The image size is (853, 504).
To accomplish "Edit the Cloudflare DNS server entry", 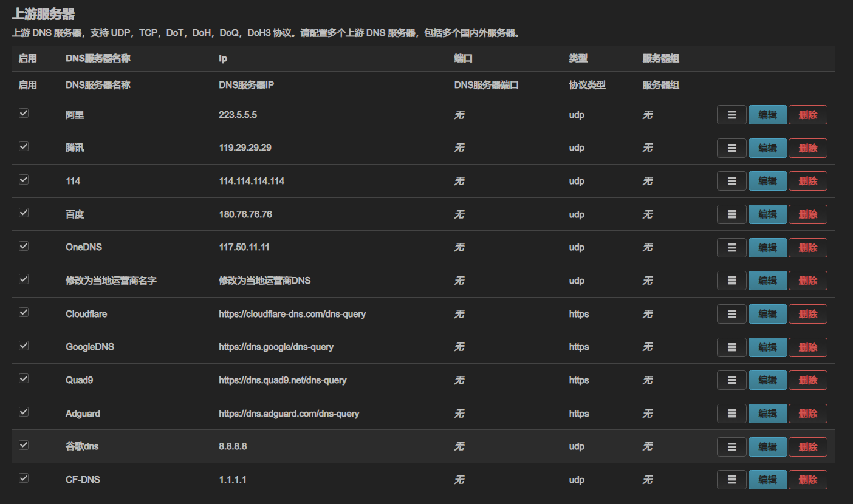I will [x=767, y=313].
